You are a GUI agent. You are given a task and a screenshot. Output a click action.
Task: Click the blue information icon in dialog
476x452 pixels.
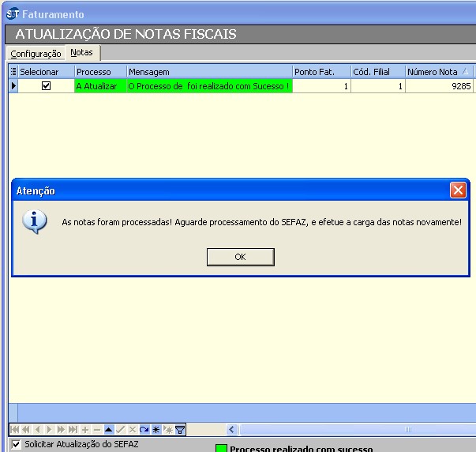(x=35, y=222)
